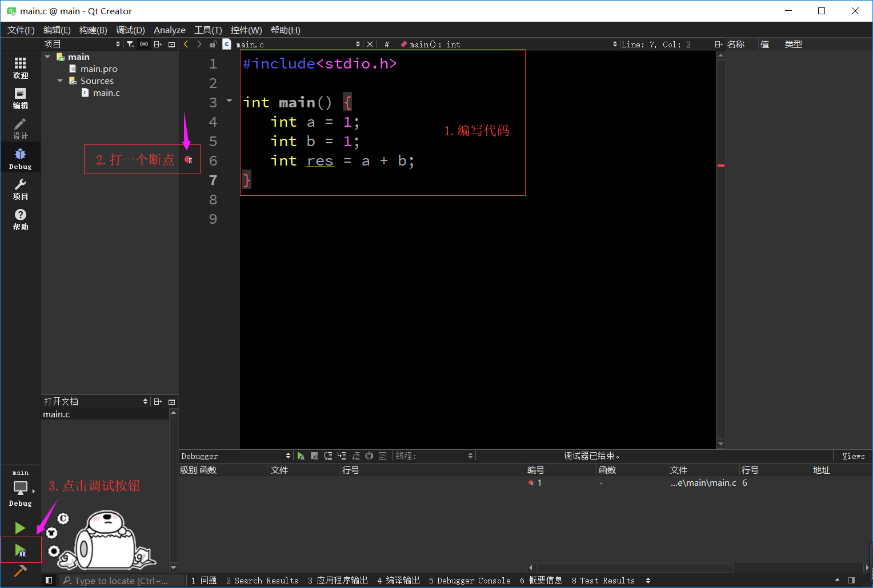Open the 调试(D) menu

130,30
